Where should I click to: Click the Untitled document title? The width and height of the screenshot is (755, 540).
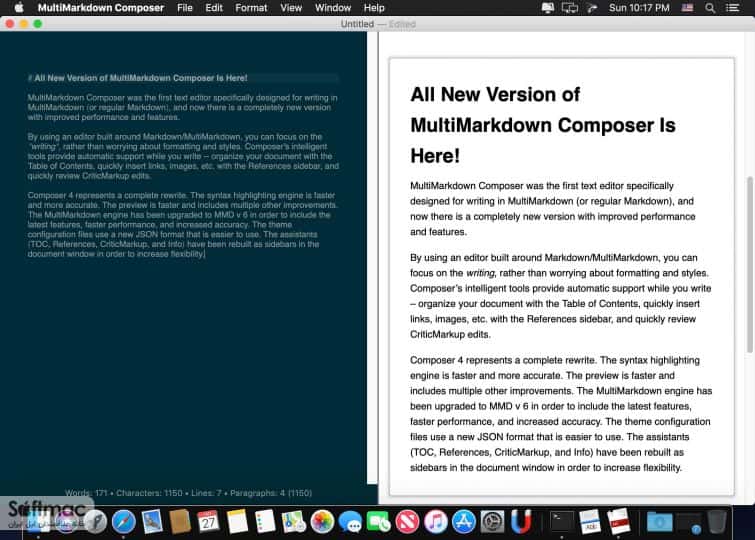click(357, 24)
